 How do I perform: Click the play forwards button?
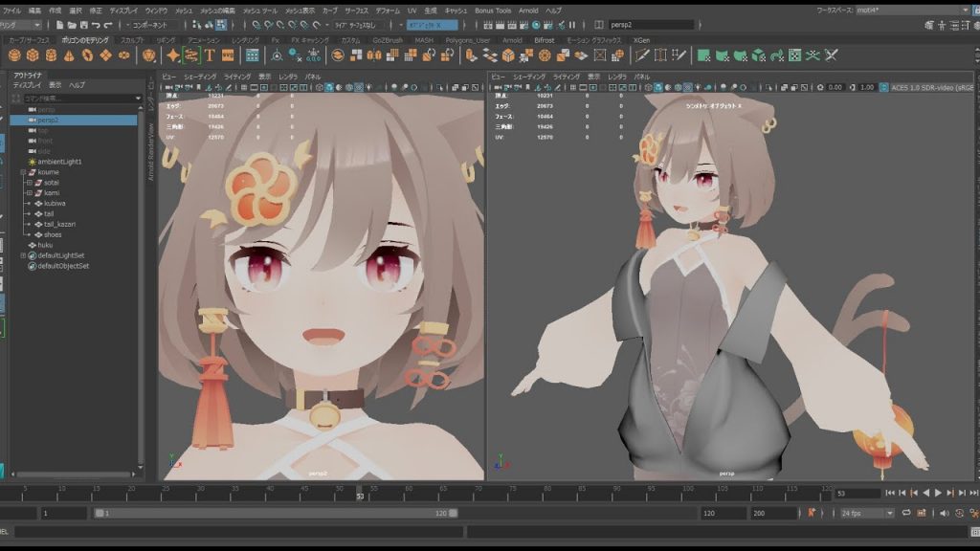click(938, 493)
